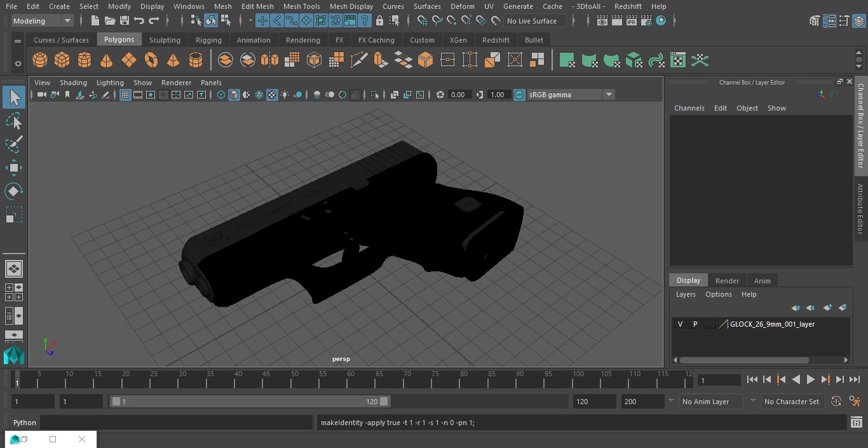Toggle auto keyframe icon near Character Set

click(x=836, y=402)
